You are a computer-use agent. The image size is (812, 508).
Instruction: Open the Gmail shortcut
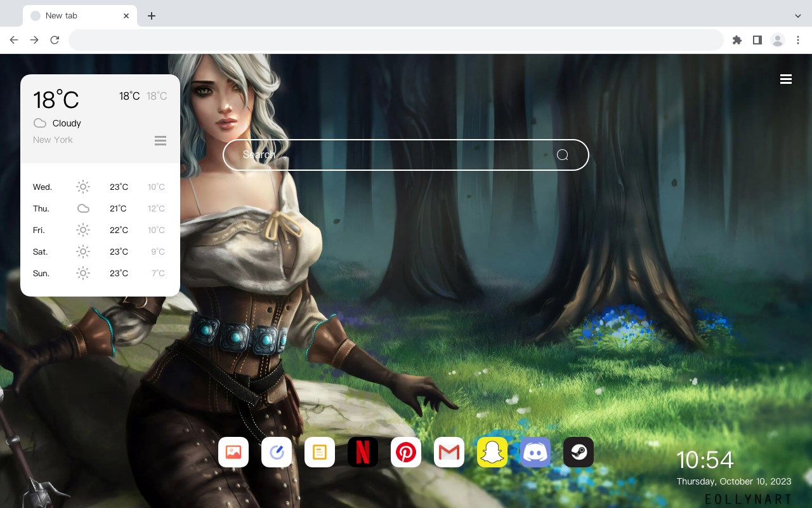[449, 452]
